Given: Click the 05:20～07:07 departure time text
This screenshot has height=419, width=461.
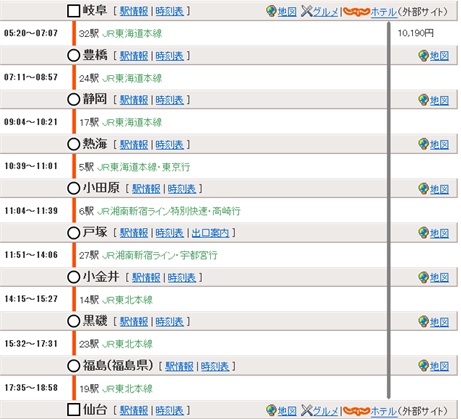Looking at the screenshot, I should coord(31,33).
